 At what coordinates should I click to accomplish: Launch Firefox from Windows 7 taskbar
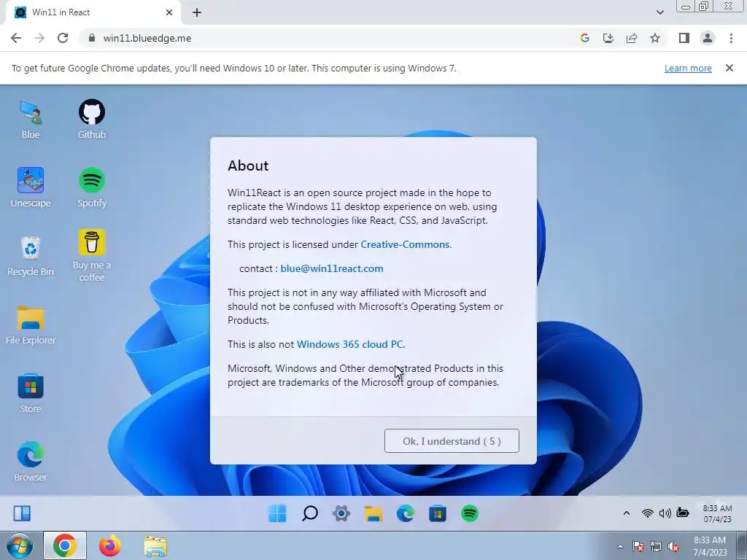coord(110,545)
